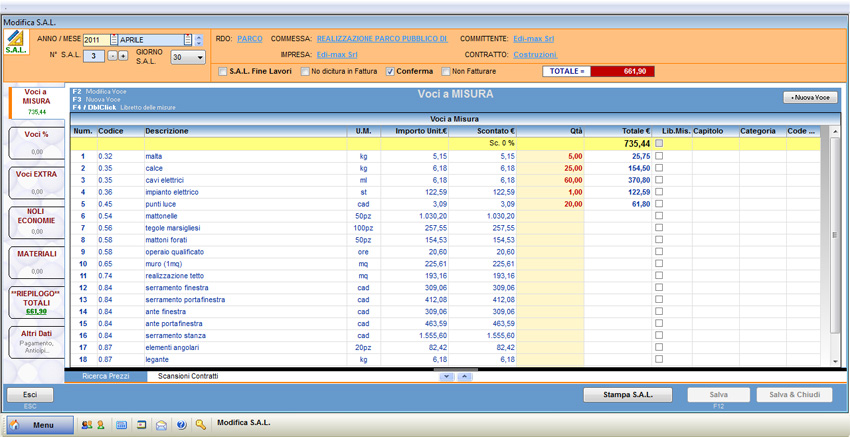Click the S.A.L. logo icon

coord(15,43)
